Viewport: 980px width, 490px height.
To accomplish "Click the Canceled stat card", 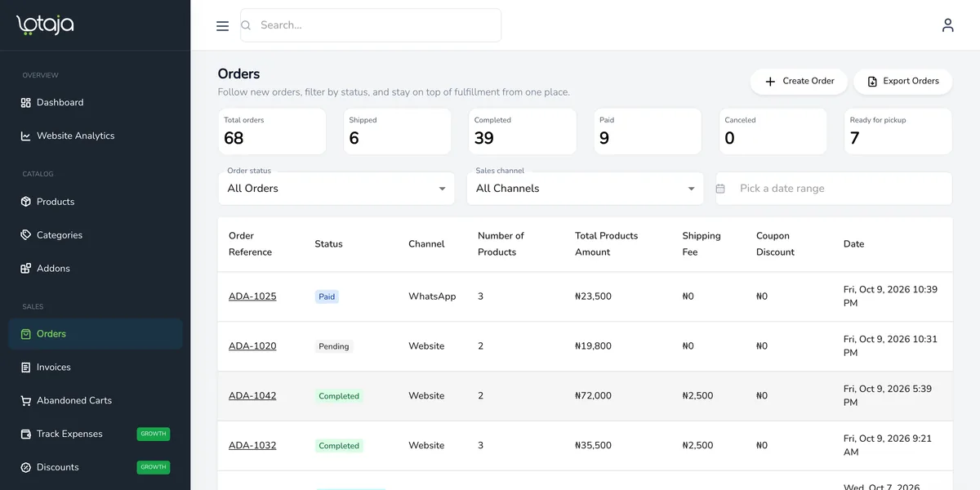I will click(773, 131).
